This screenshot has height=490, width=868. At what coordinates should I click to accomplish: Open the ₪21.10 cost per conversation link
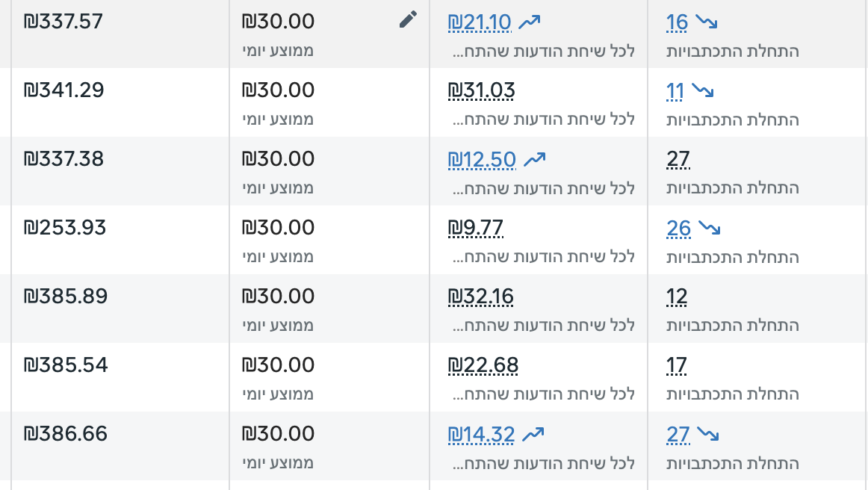tap(480, 22)
